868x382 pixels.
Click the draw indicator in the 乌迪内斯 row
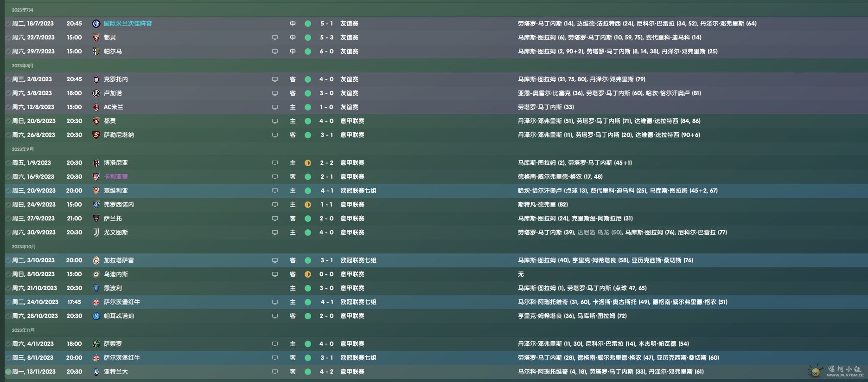[307, 274]
